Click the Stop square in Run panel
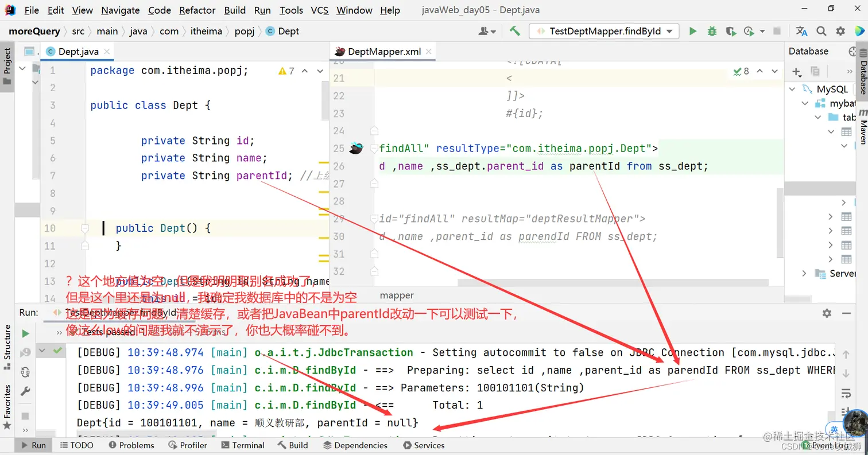868x455 pixels. (x=25, y=415)
